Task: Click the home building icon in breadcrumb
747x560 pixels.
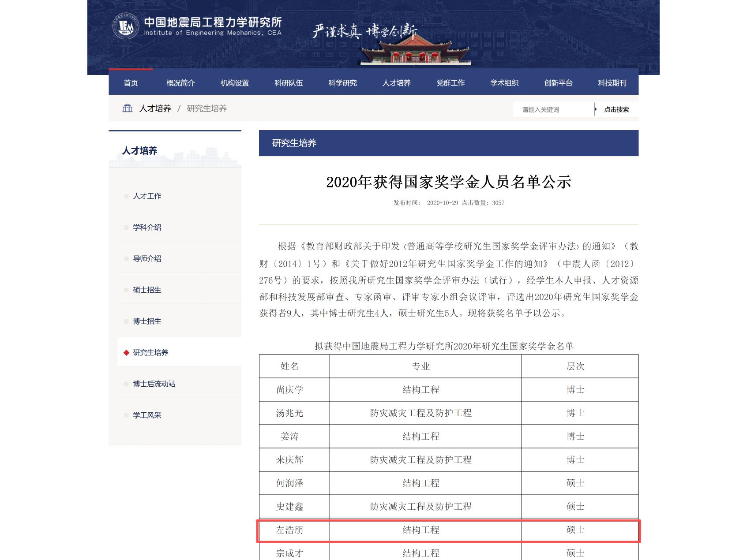Action: point(128,108)
